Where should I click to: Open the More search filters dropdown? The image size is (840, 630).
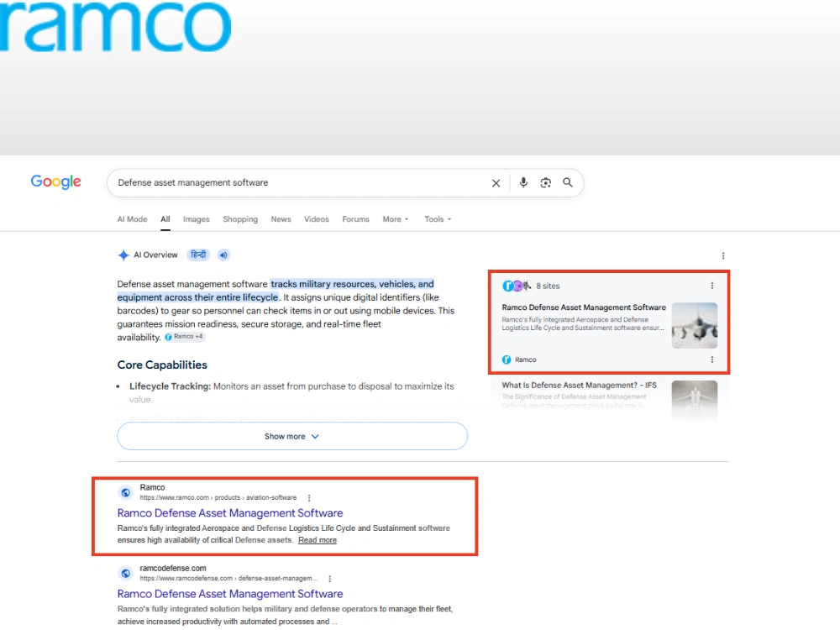click(x=396, y=219)
